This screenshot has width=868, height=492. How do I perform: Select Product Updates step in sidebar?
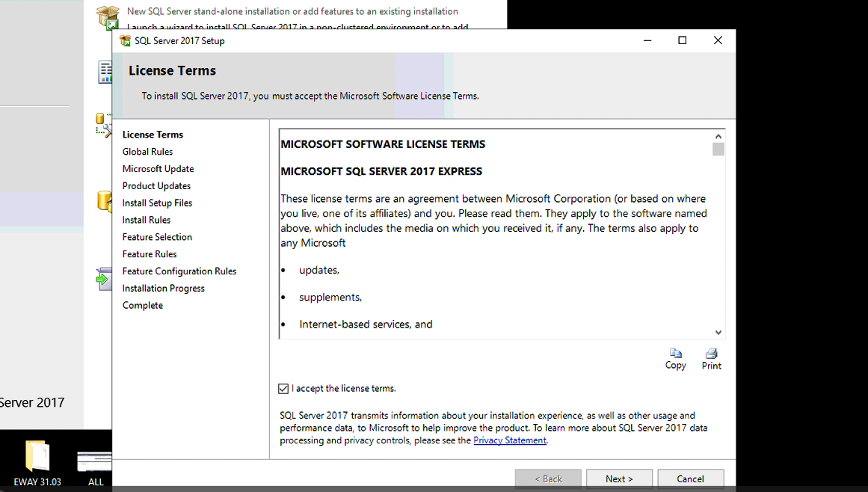pyautogui.click(x=157, y=186)
